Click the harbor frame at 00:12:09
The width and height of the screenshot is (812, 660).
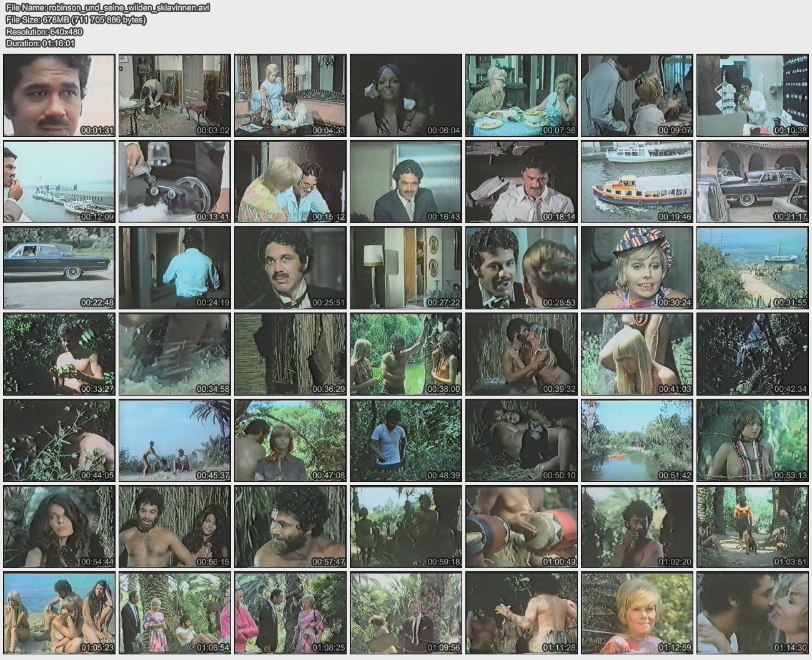coord(59,181)
